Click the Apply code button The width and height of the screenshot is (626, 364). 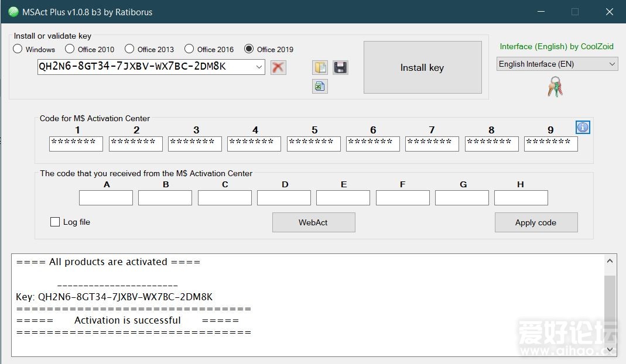(536, 222)
